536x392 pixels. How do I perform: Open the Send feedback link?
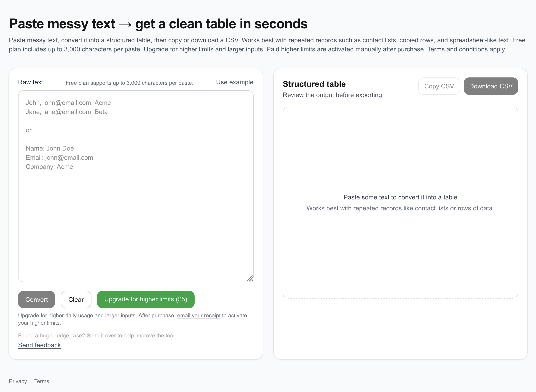coord(39,345)
